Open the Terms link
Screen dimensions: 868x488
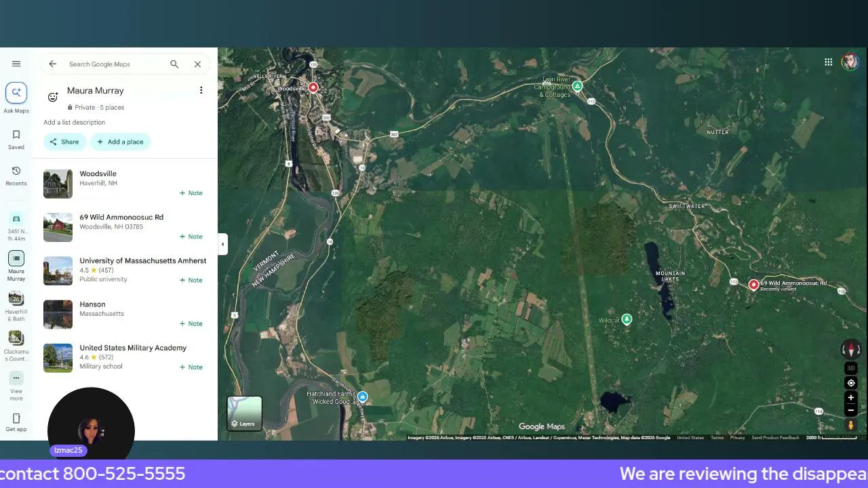click(717, 438)
